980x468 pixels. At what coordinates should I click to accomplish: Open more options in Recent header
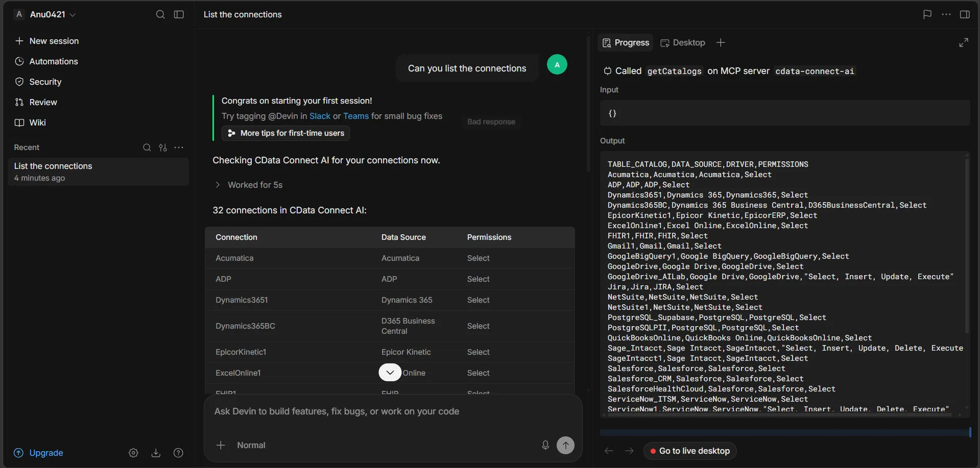point(179,147)
